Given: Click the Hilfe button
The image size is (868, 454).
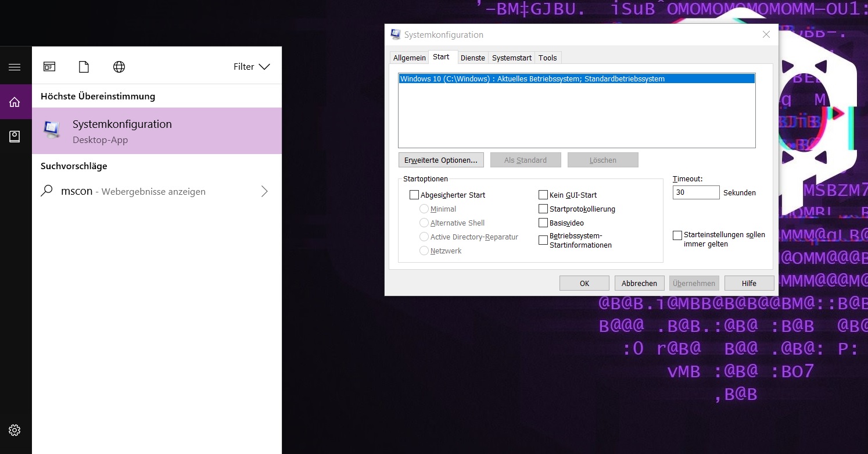Looking at the screenshot, I should click(749, 283).
